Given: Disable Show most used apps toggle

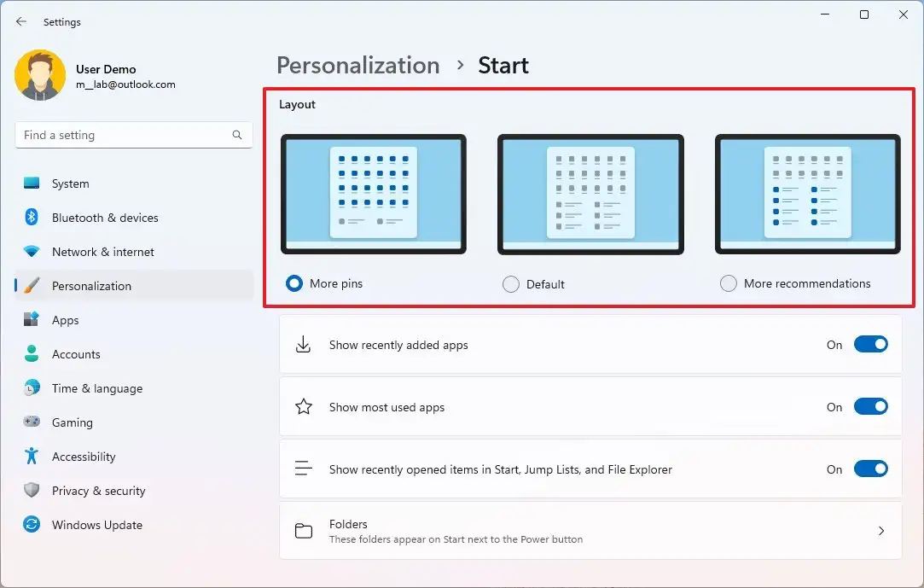Looking at the screenshot, I should pos(870,407).
